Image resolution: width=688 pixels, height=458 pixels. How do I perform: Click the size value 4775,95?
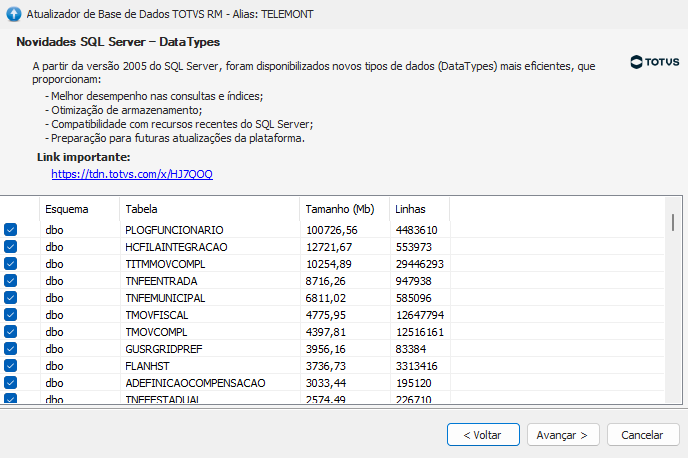tap(326, 315)
